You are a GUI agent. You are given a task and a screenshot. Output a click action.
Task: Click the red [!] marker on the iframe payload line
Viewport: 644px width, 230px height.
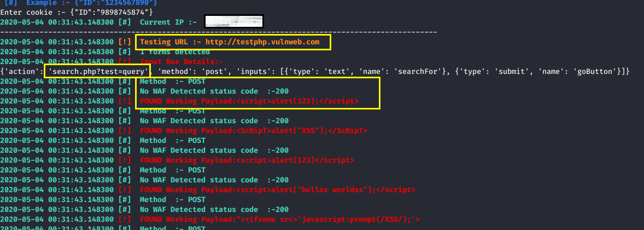click(x=125, y=220)
